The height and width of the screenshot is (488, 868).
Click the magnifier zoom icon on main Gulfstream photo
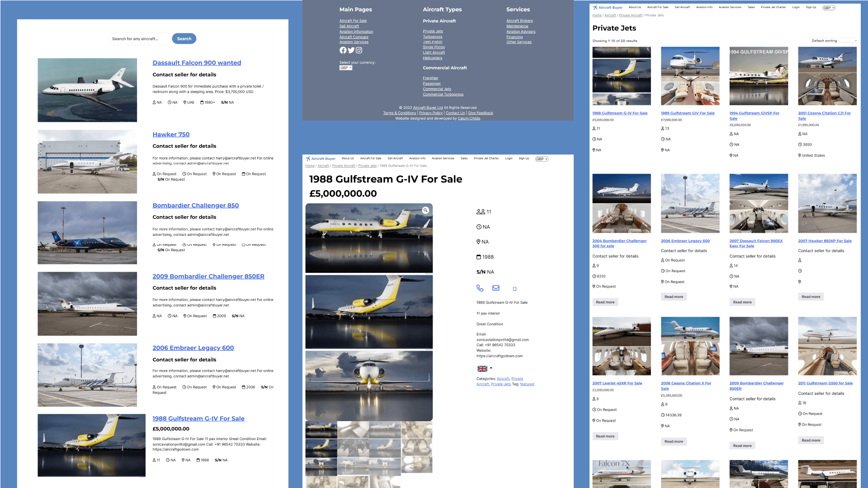(425, 210)
